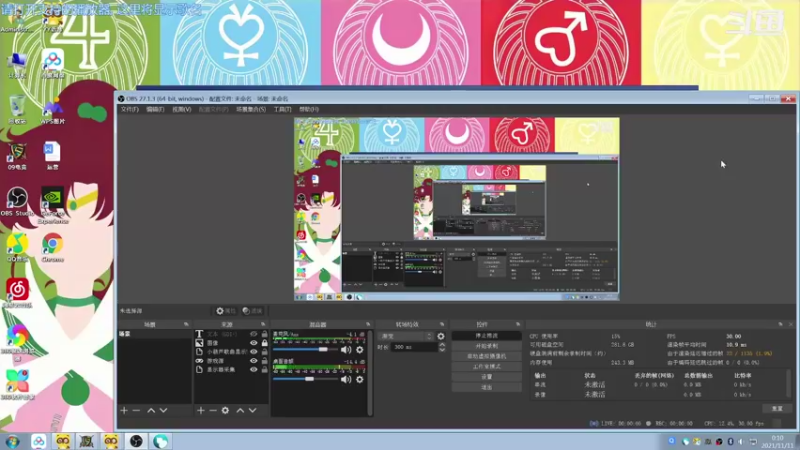
Task: Open desktop audio (桌面音频) settings gear
Action: pyautogui.click(x=360, y=379)
